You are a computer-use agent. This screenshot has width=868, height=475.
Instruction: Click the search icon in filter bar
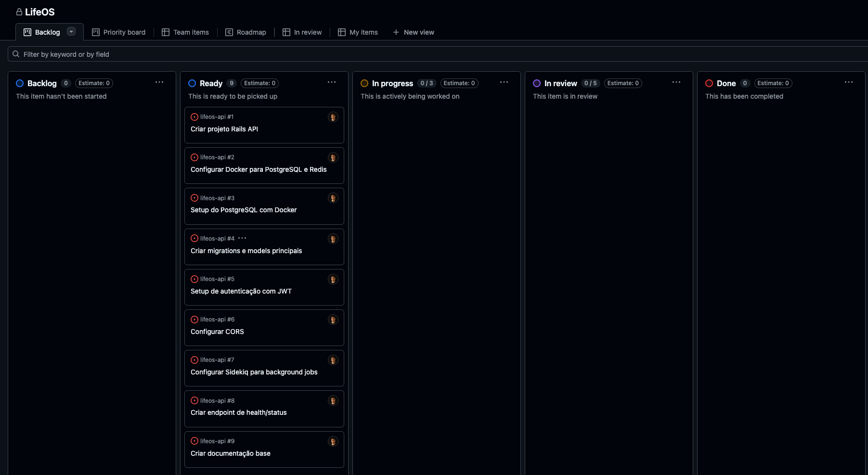pos(16,54)
